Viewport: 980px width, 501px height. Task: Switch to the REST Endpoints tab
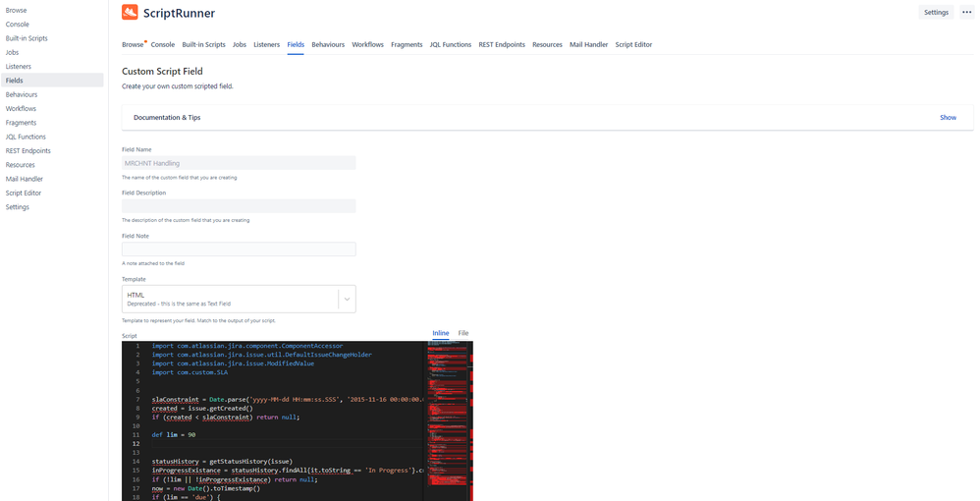coord(502,44)
